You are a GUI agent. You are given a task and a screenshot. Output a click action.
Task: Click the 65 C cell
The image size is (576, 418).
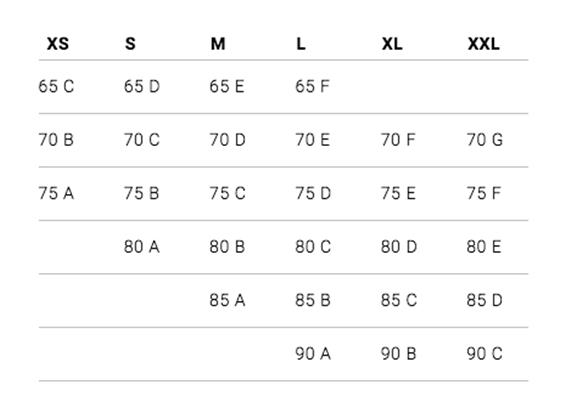click(x=56, y=87)
